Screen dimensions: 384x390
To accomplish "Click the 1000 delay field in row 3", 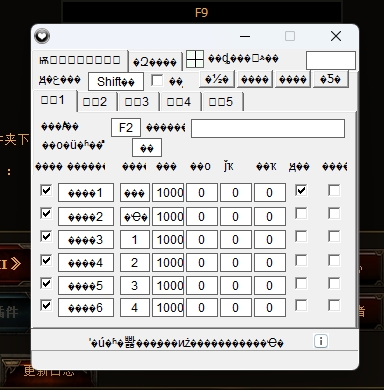I will tap(168, 239).
